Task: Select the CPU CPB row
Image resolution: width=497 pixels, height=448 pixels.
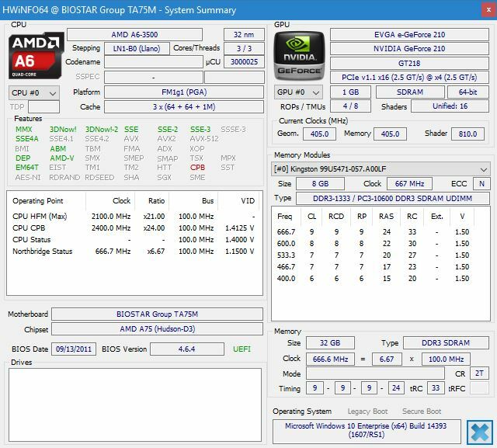Action: (x=133, y=228)
